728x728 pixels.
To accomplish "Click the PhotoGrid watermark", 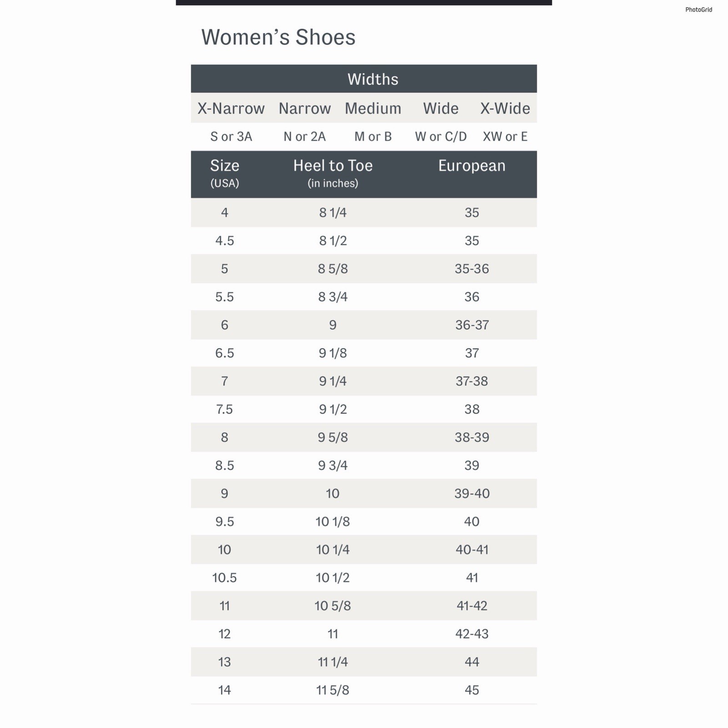I will tap(698, 10).
